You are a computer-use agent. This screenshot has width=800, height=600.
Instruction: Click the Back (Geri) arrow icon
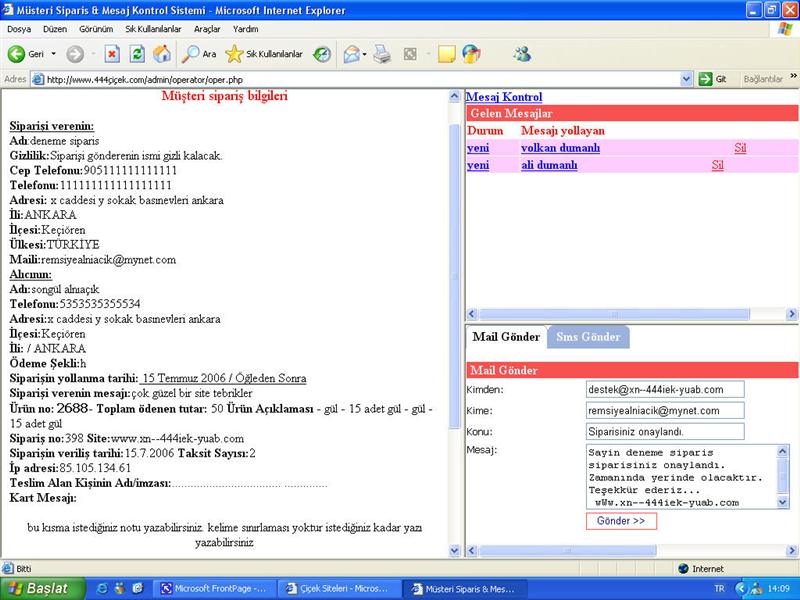click(16, 54)
